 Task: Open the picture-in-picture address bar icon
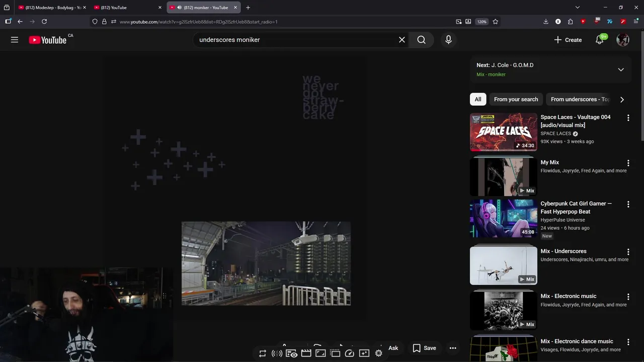(x=459, y=22)
